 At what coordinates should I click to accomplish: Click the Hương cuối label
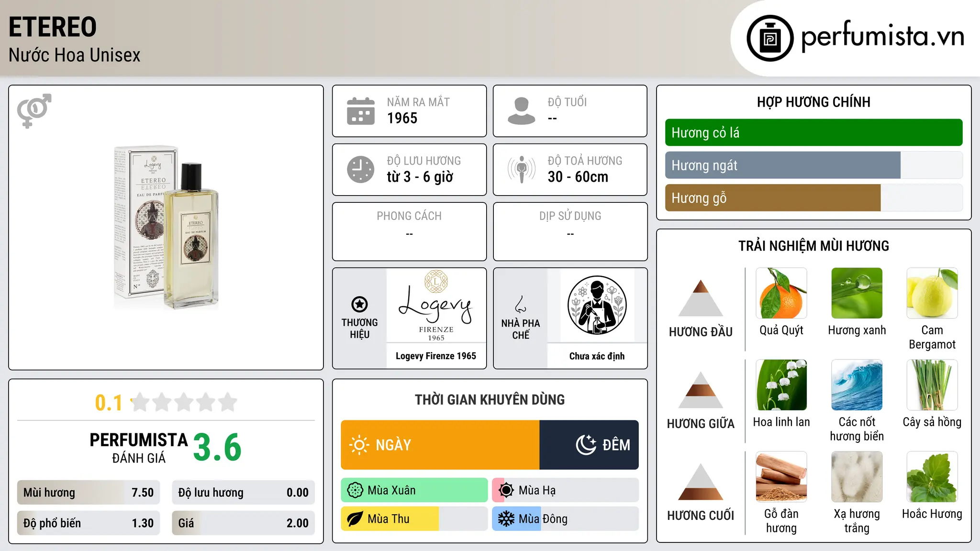click(701, 516)
